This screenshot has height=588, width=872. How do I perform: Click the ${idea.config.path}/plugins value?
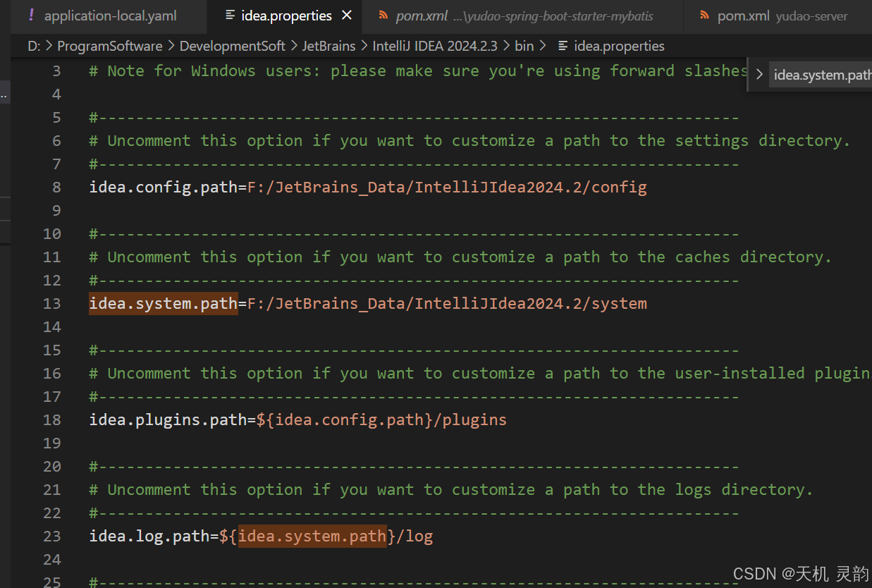381,419
